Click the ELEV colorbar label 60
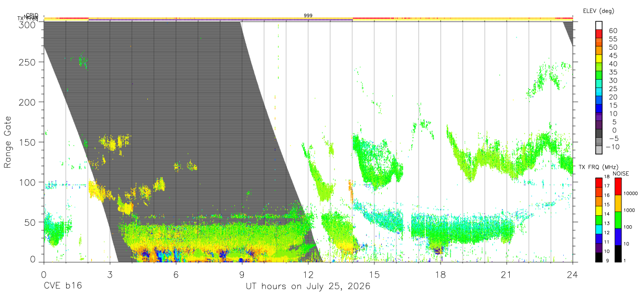 click(613, 30)
